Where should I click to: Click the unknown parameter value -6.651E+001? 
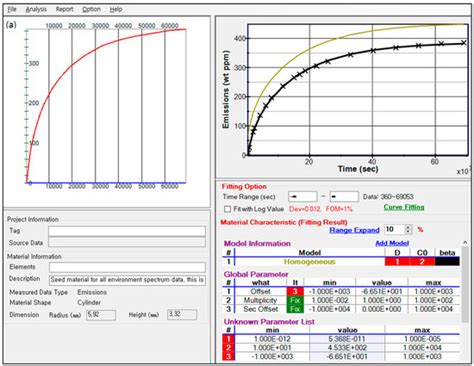tap(347, 356)
